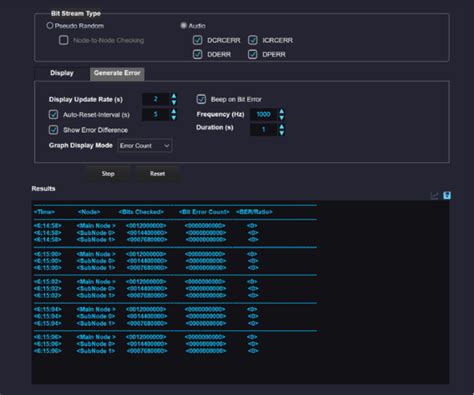Increase the beep Frequency value
The height and width of the screenshot is (395, 474).
pyautogui.click(x=282, y=111)
